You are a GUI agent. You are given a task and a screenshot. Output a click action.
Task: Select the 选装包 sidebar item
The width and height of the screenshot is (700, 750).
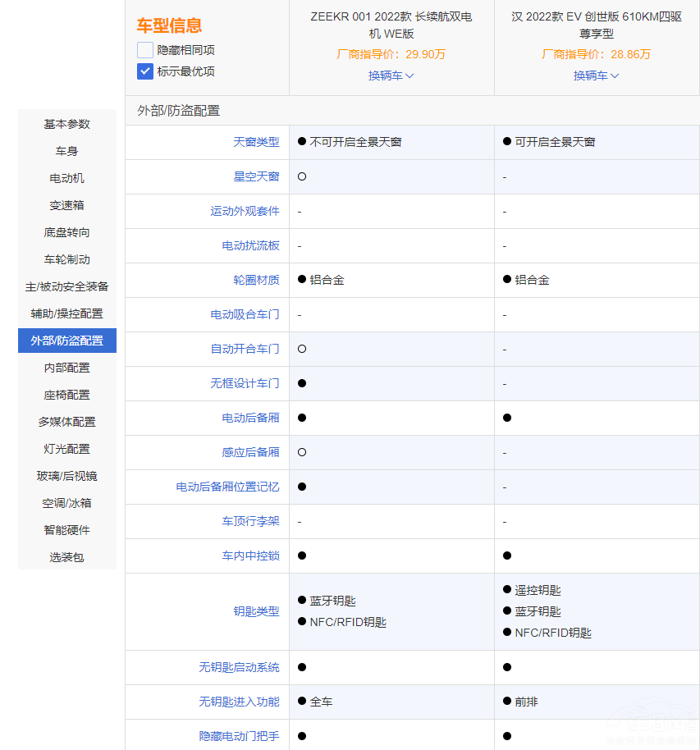(66, 557)
